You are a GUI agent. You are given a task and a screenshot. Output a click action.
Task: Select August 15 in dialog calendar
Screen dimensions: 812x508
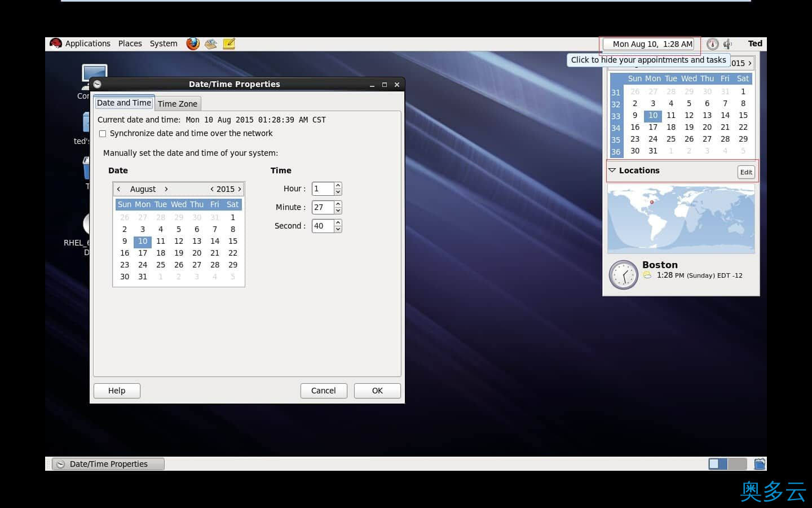(x=233, y=241)
